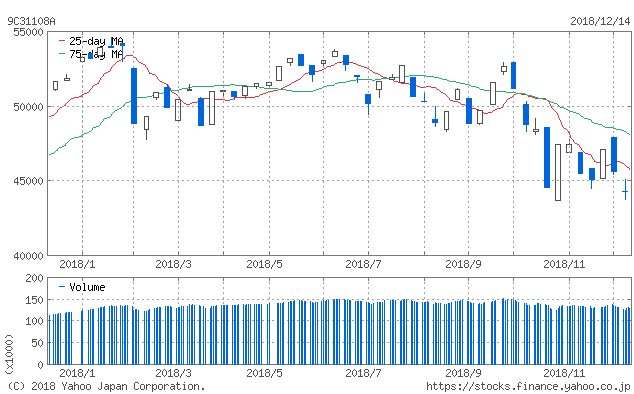Image resolution: width=634 pixels, height=394 pixels.
Task: Click the Yahoo Japan Corporation copyright text
Action: 106,387
